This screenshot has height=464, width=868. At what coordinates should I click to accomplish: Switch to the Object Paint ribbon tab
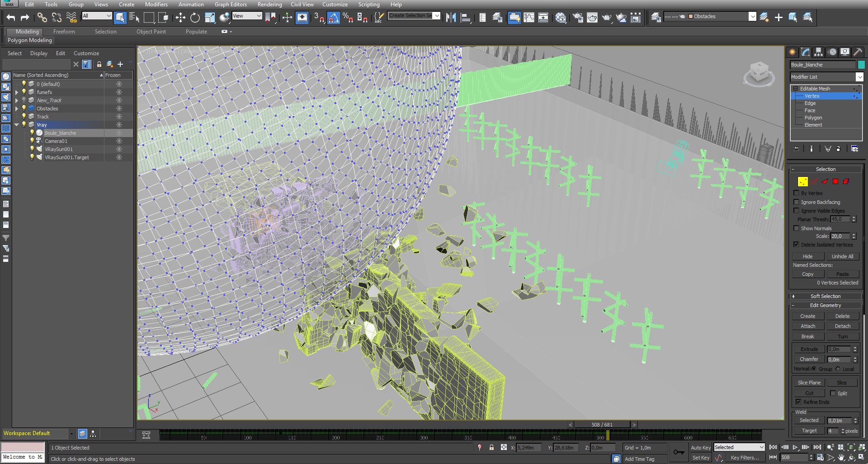pos(151,32)
